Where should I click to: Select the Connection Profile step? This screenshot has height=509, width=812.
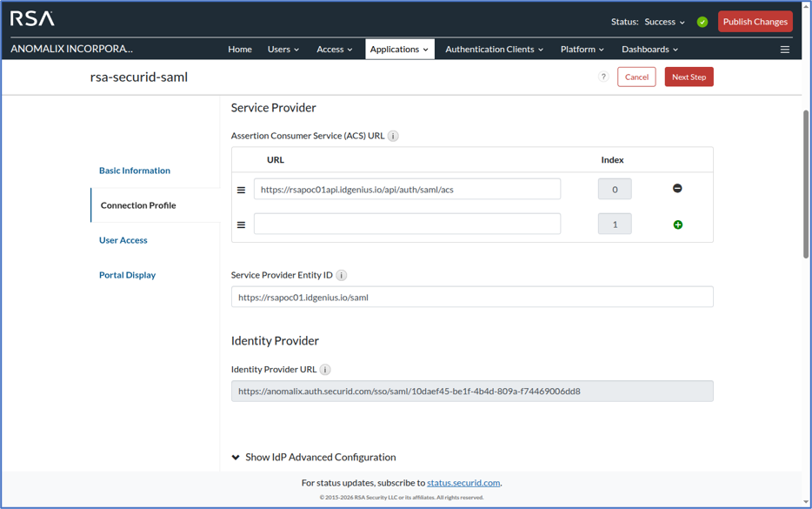click(138, 205)
